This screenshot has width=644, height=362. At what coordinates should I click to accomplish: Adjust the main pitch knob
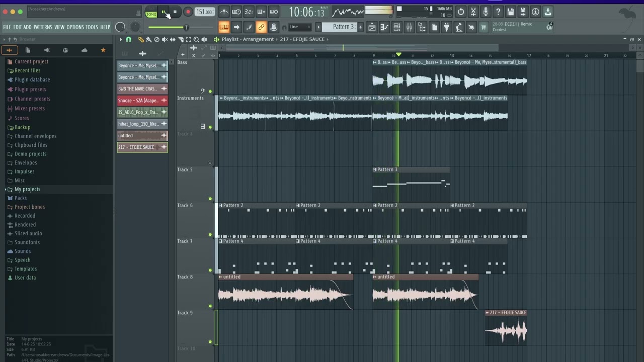click(x=135, y=27)
